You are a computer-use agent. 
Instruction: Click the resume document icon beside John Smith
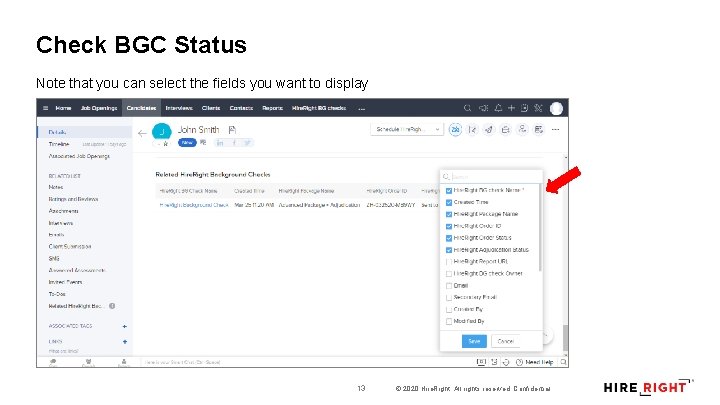(x=232, y=130)
